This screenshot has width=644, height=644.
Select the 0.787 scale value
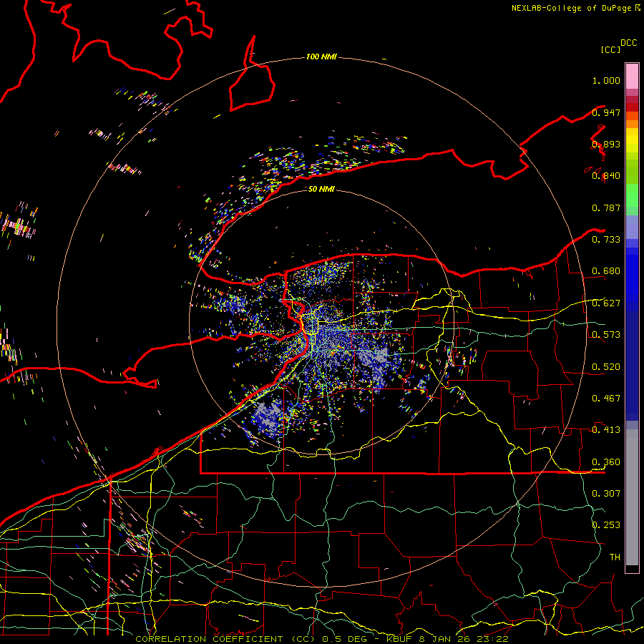(606, 208)
